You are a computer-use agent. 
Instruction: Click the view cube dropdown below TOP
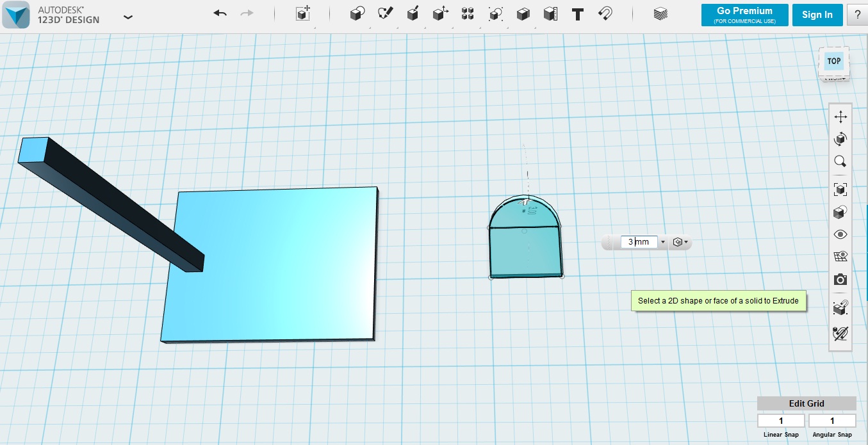[833, 78]
